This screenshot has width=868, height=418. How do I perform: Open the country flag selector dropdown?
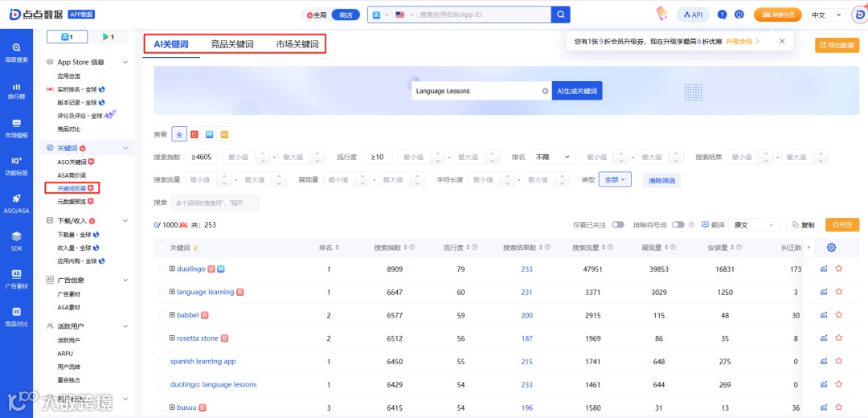(x=404, y=15)
